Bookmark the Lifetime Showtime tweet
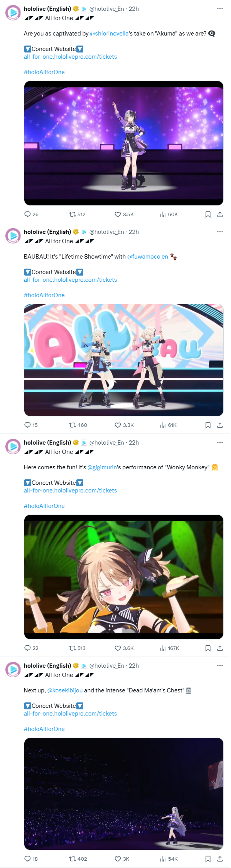Screen dimensions: 231x868 (208, 425)
